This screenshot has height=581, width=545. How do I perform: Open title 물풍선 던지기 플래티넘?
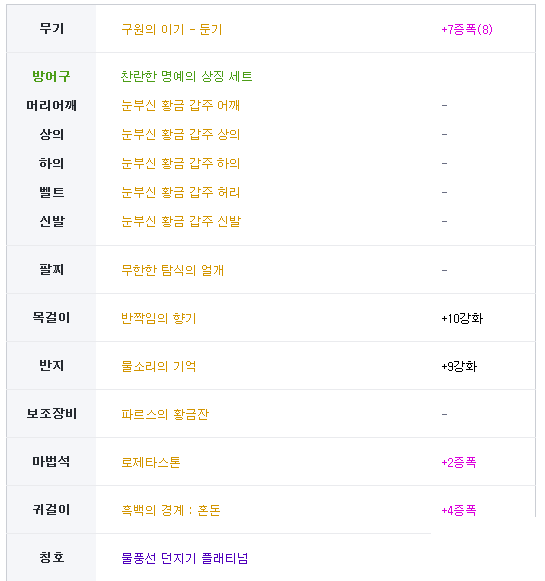point(185,558)
